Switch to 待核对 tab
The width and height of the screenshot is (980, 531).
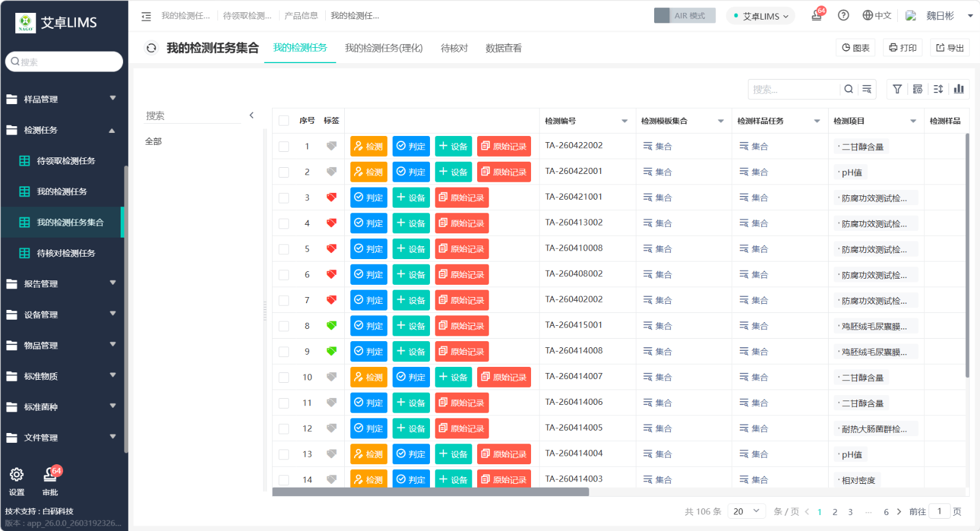[x=454, y=48]
